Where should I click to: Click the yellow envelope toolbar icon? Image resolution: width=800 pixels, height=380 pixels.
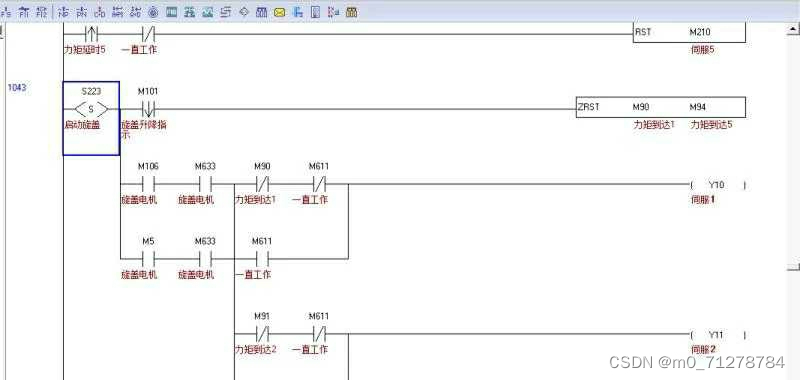279,12
